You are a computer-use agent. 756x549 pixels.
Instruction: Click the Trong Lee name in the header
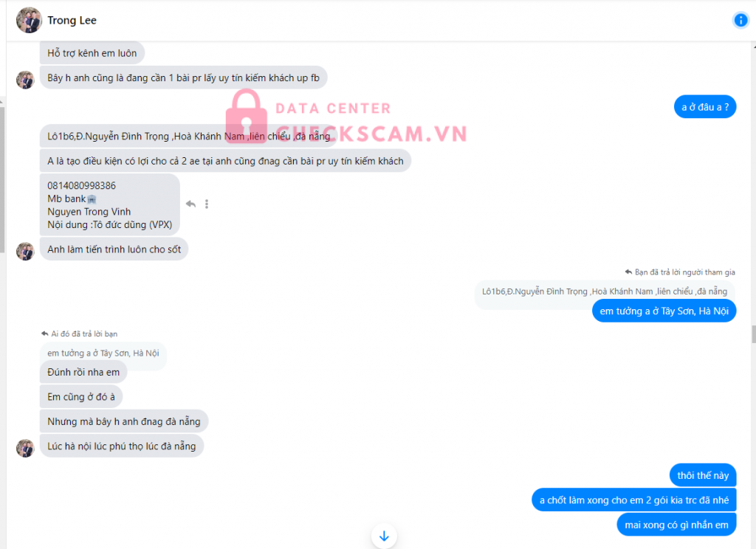[x=72, y=20]
